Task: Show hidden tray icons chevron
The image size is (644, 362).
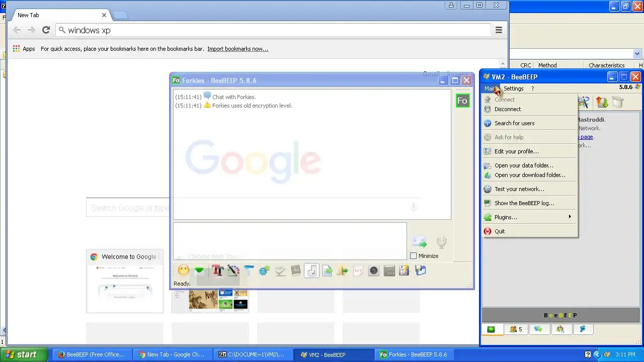Action: pyautogui.click(x=597, y=354)
